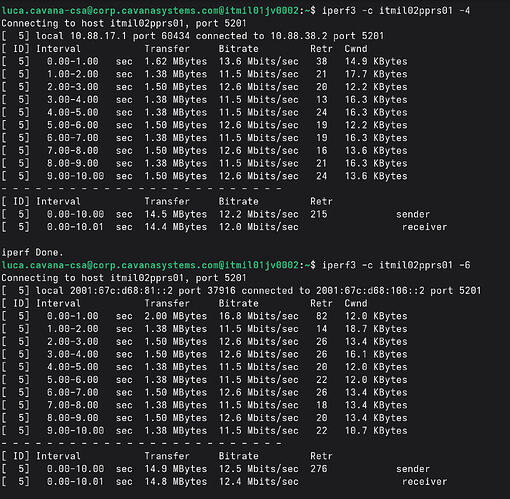Click the IPv6 address 2001:67c:d68:106::2
The height and width of the screenshot is (499, 510).
pos(370,291)
